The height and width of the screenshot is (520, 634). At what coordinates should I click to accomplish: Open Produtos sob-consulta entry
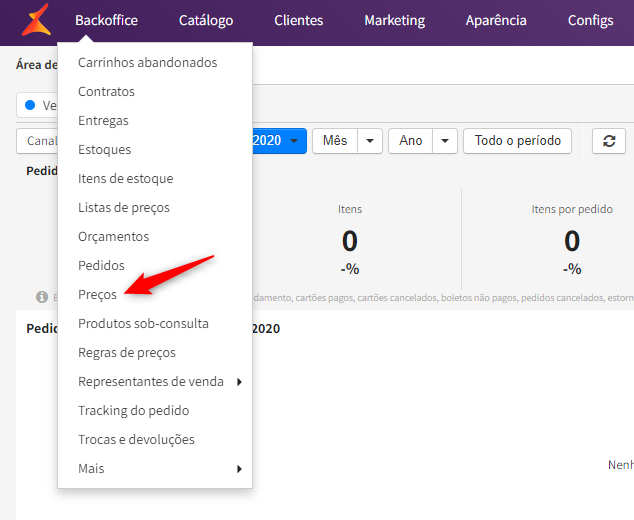click(143, 323)
